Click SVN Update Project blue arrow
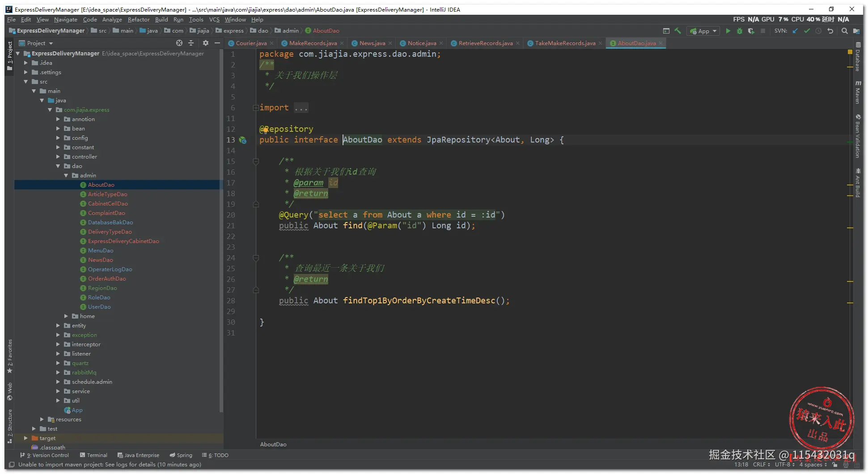This screenshot has width=868, height=474. [x=795, y=31]
